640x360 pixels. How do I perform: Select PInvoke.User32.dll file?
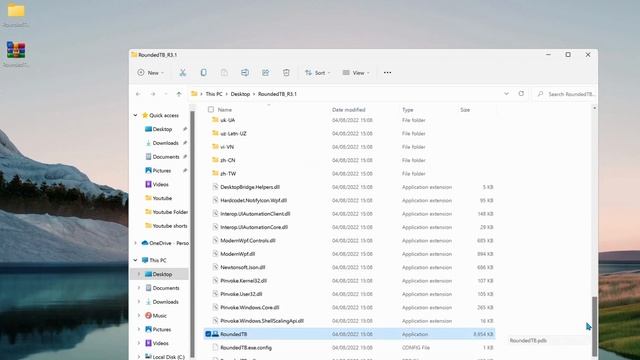241,294
